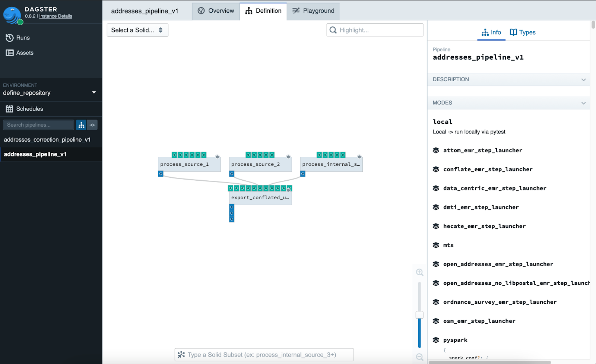
Task: Click the attom_emr_step_launcher resource icon
Action: click(x=436, y=150)
